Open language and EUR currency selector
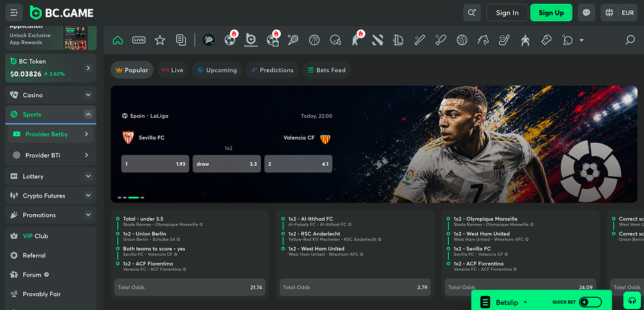Viewport: 644px width, 310px height. pyautogui.click(x=619, y=13)
